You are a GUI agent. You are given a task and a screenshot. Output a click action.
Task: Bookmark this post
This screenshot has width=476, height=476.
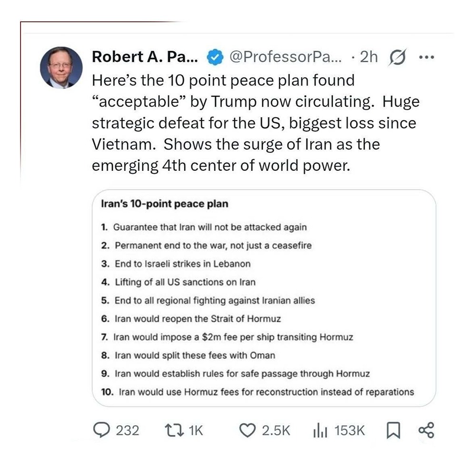392,431
